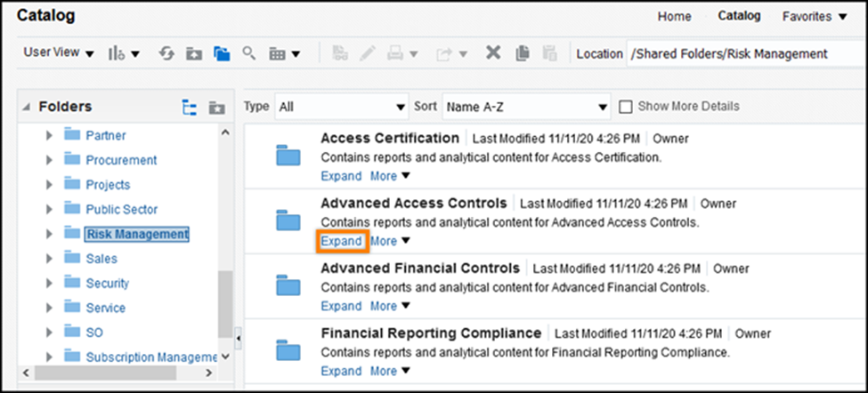Click the Delete X icon in the toolbar
Image resolution: width=868 pixels, height=393 pixels.
click(492, 53)
